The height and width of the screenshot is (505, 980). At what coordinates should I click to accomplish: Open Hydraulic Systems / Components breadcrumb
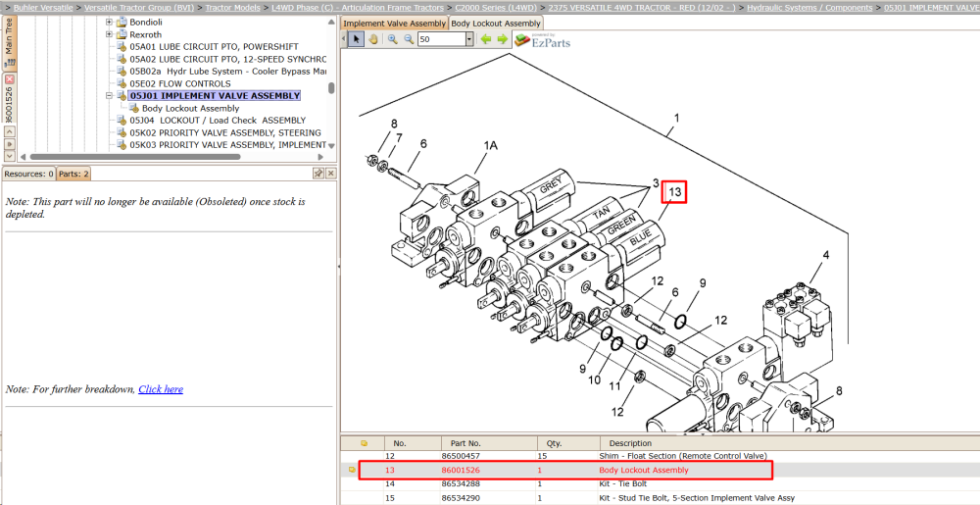point(810,8)
